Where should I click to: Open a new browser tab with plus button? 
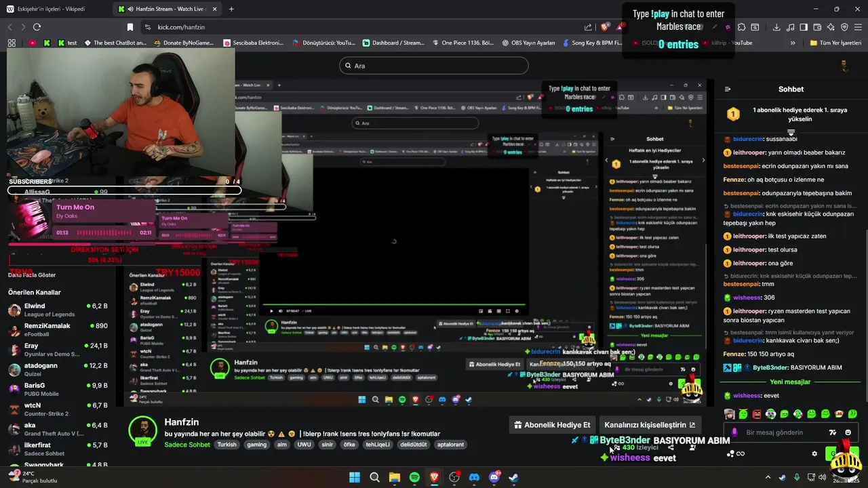(231, 9)
